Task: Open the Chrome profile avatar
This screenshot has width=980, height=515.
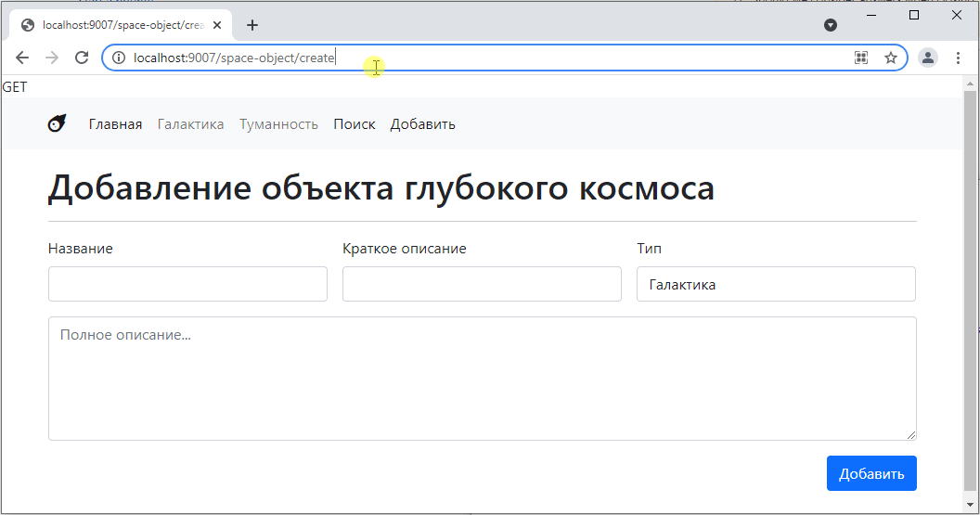Action: [x=927, y=58]
